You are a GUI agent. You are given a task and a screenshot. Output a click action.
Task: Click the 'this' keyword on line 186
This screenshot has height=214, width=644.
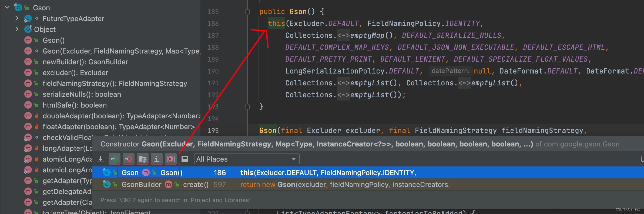(277, 24)
